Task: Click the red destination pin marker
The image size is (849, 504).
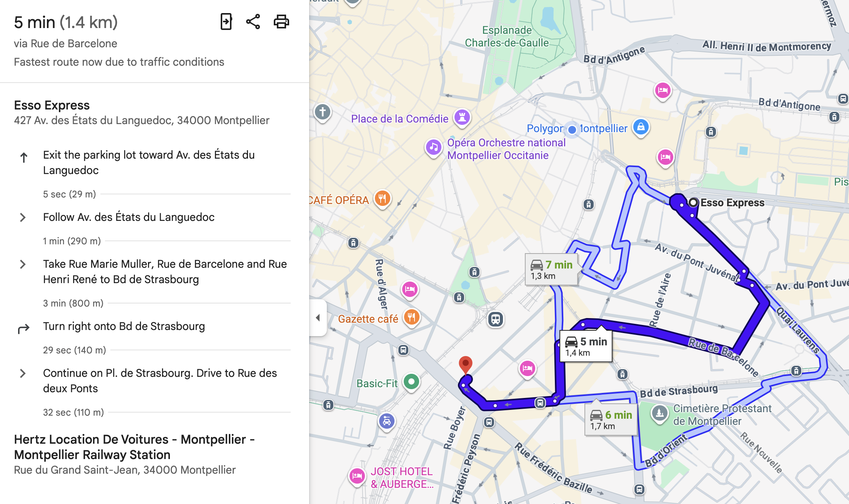Action: (466, 365)
